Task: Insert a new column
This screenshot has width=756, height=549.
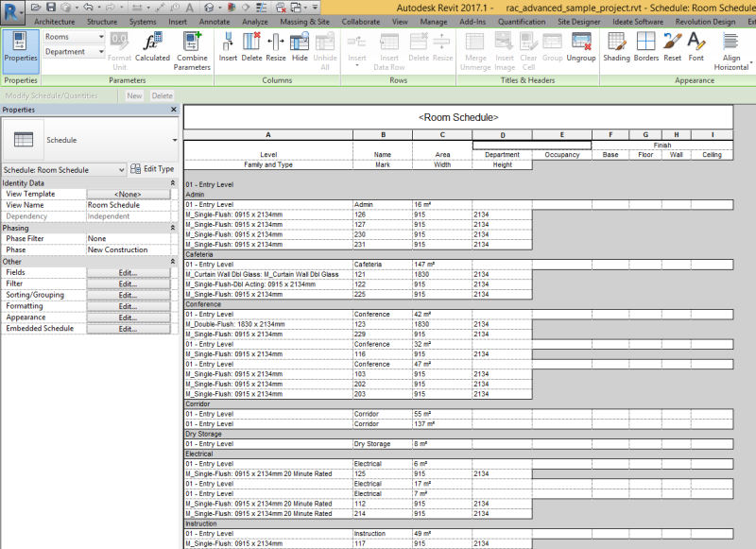Action: 227,49
